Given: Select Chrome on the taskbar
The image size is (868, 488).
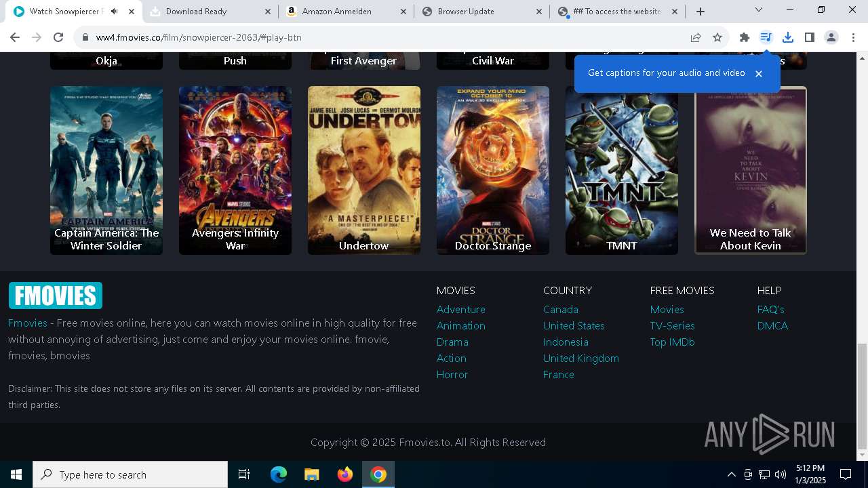Looking at the screenshot, I should coord(378,474).
